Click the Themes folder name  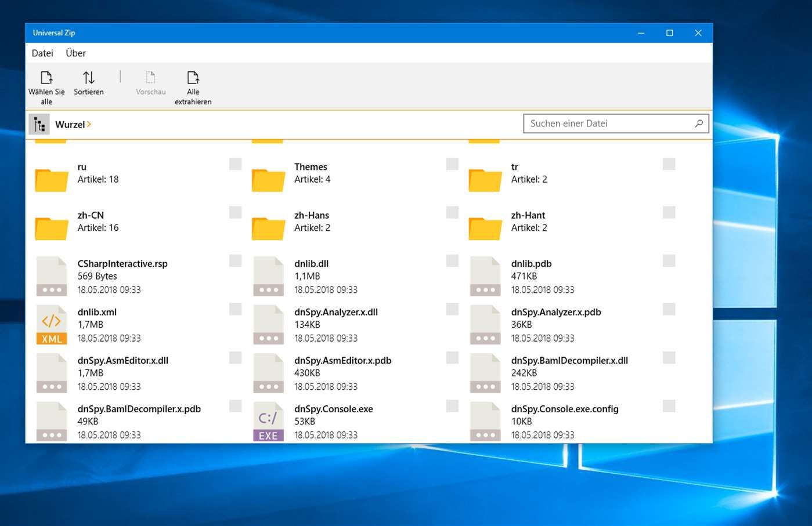(311, 167)
